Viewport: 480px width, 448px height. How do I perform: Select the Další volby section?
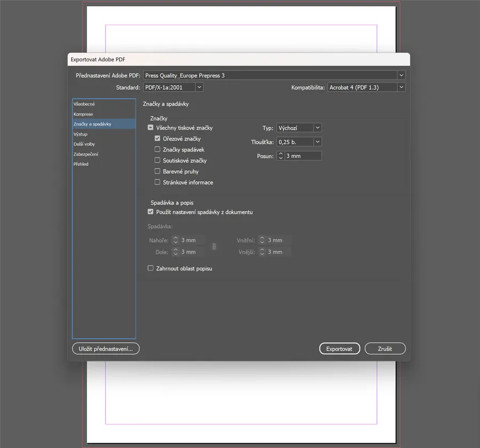pyautogui.click(x=104, y=144)
